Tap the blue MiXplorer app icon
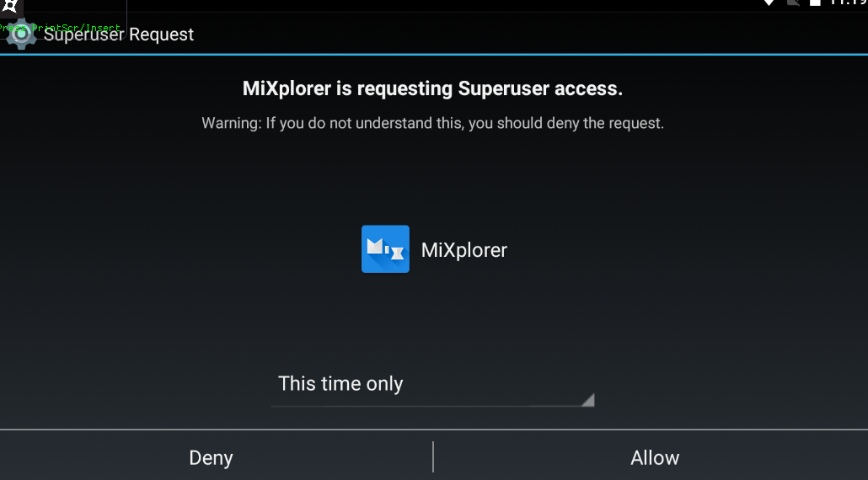 385,249
